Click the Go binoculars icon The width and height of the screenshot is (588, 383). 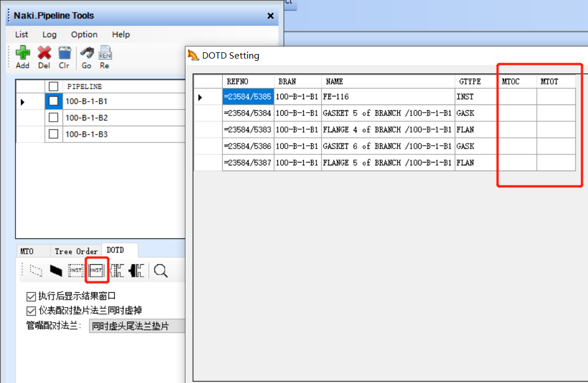[87, 53]
